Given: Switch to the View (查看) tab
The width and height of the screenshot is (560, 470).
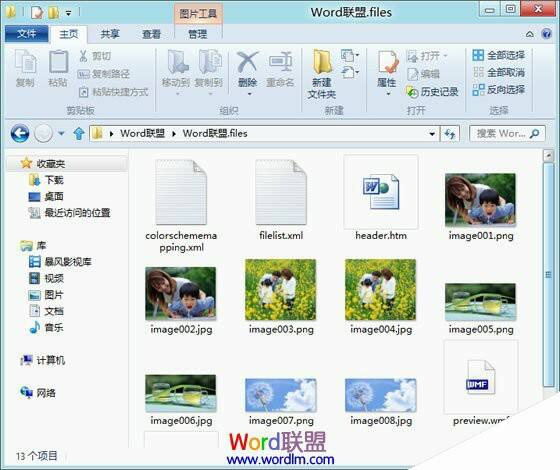Looking at the screenshot, I should point(151,34).
